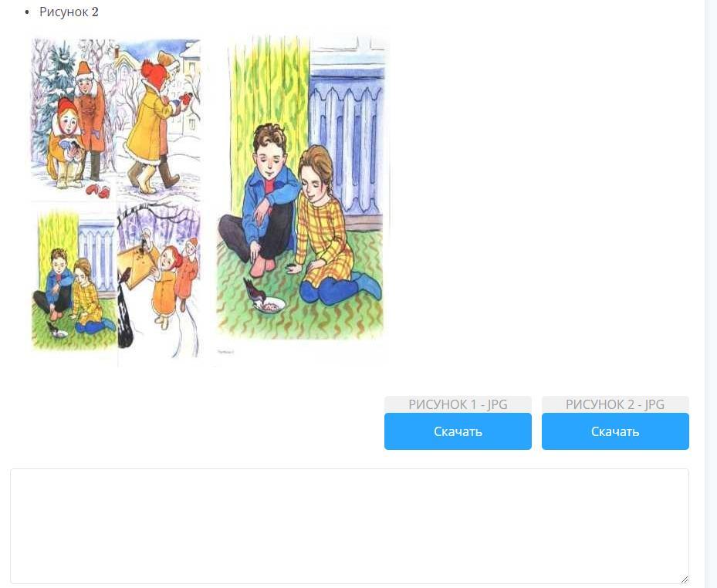This screenshot has height=588, width=717.
Task: Click the РИСУНОК 1 - JPG label
Action: coord(458,404)
